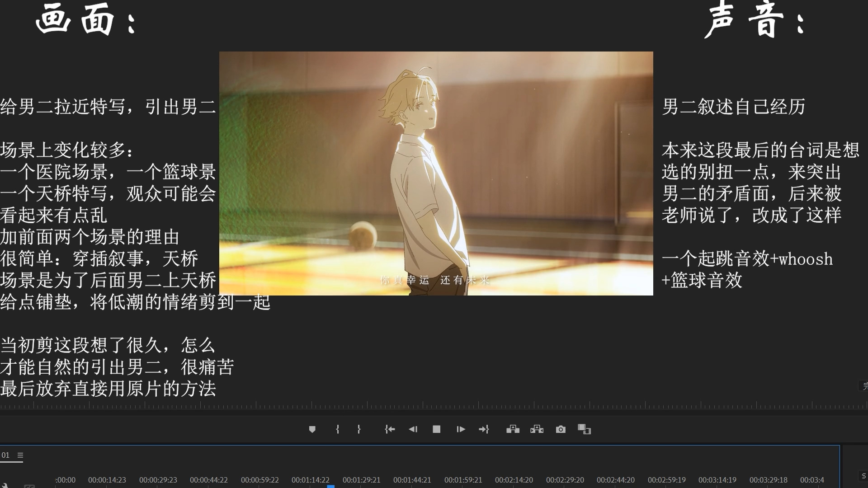Click timeline ruler at 00:02:29:20
Screen dimensions: 868x488
pyautogui.click(x=565, y=480)
